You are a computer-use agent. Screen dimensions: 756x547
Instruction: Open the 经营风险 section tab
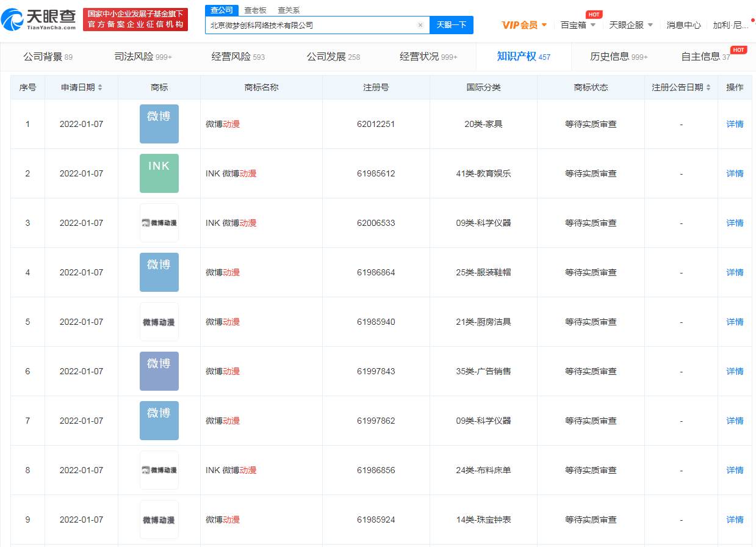pos(238,57)
